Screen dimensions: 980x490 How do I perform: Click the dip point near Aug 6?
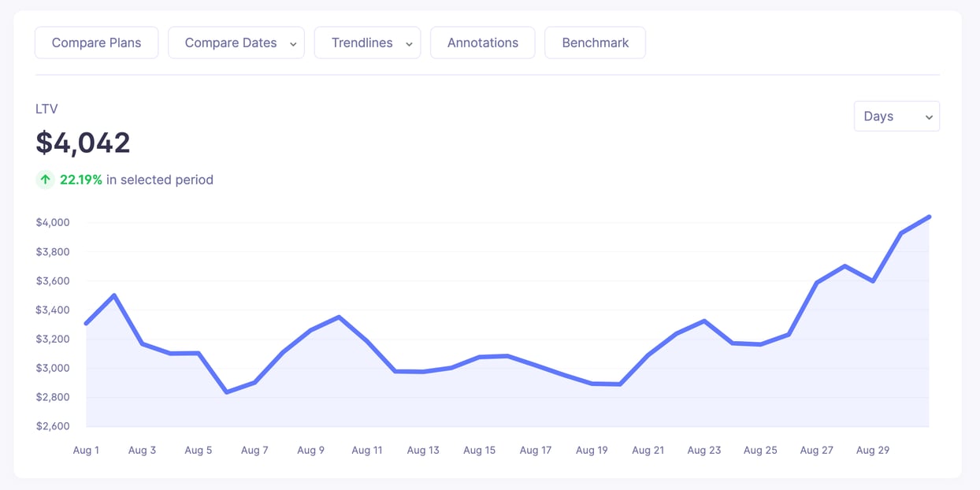(x=227, y=391)
